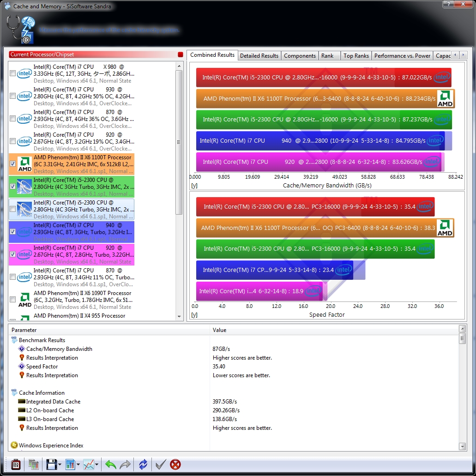
Task: Go back with the green arrow
Action: (x=110, y=464)
